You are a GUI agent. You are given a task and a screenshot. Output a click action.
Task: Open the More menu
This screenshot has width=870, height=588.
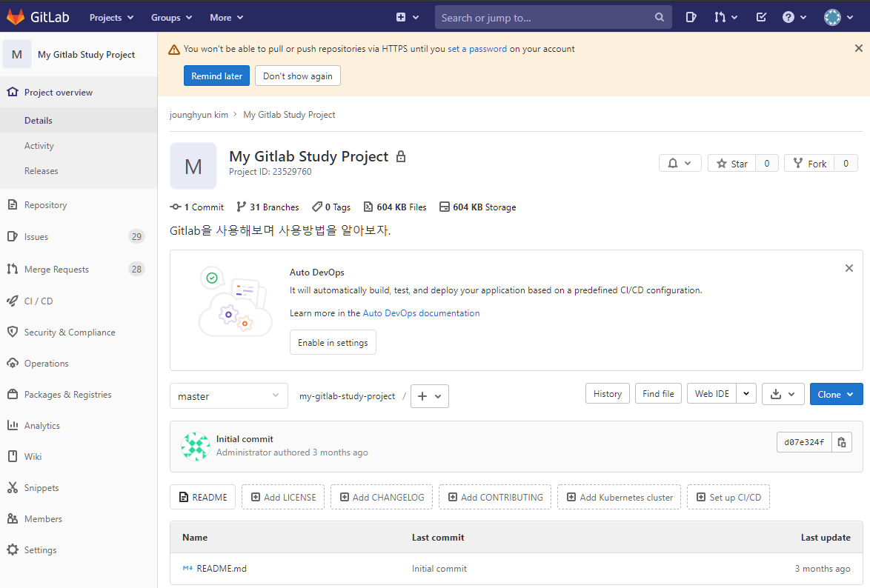click(x=226, y=18)
